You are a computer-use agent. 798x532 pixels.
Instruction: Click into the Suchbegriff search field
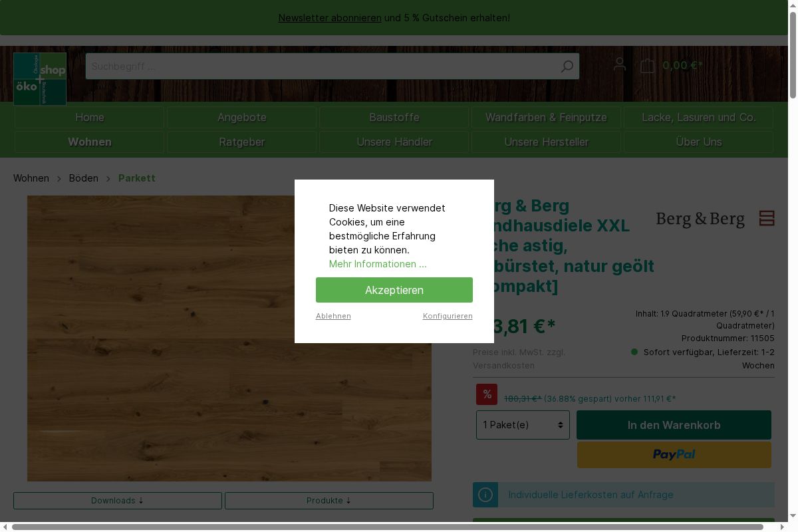[x=319, y=66]
